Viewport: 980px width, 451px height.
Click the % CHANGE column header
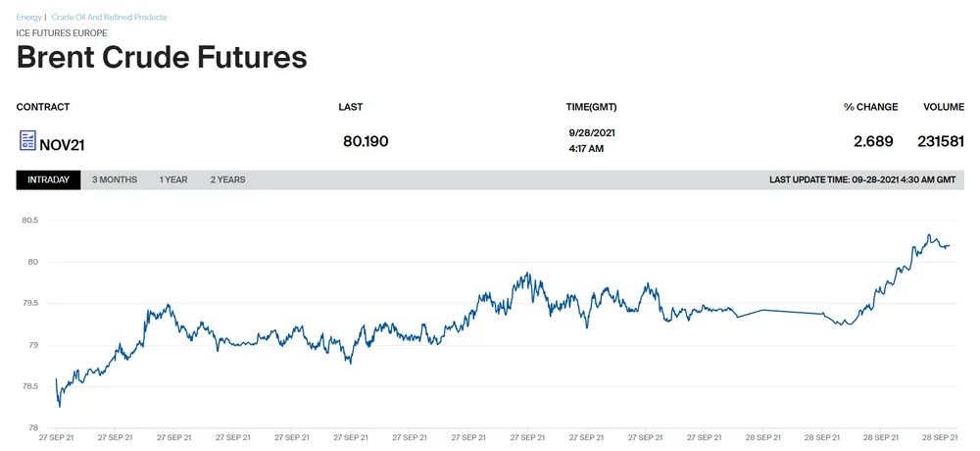point(870,107)
